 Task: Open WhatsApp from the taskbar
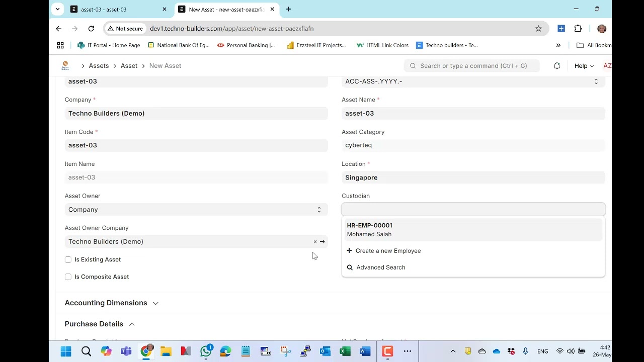[206, 351]
